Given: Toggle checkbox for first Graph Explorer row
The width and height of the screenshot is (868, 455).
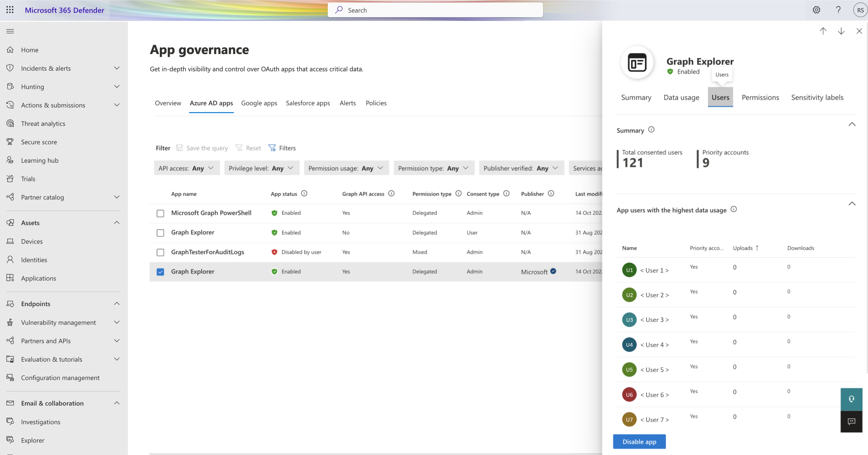Looking at the screenshot, I should click(x=161, y=232).
